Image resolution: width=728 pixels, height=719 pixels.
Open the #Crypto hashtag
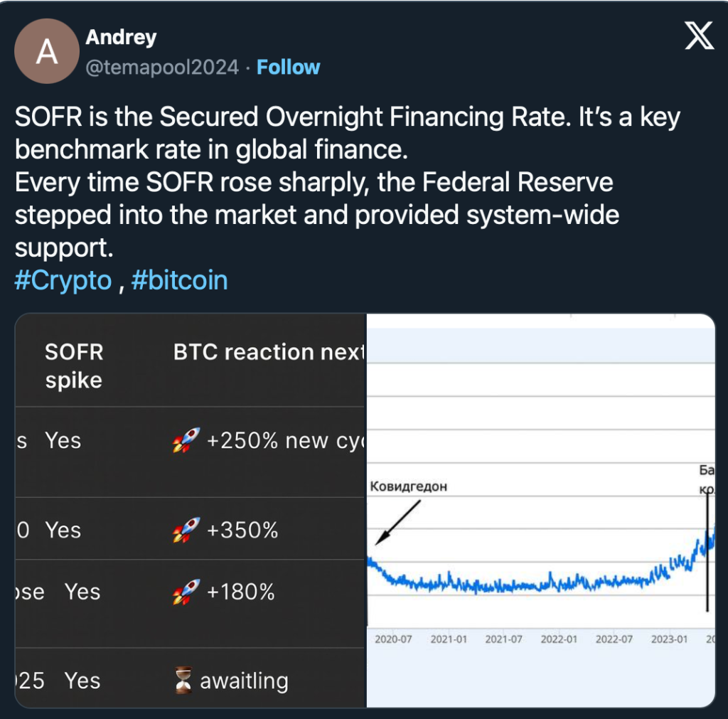tap(63, 280)
